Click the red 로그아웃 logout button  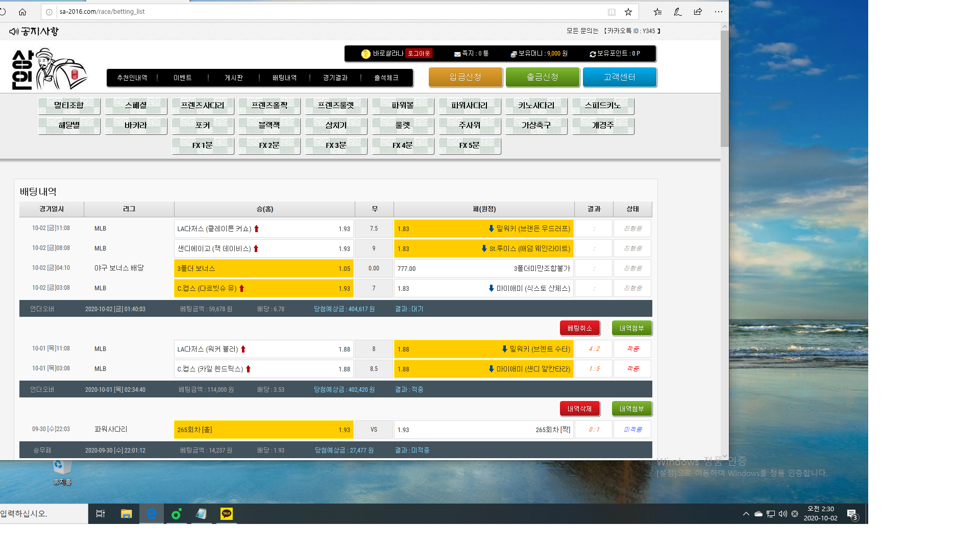419,54
